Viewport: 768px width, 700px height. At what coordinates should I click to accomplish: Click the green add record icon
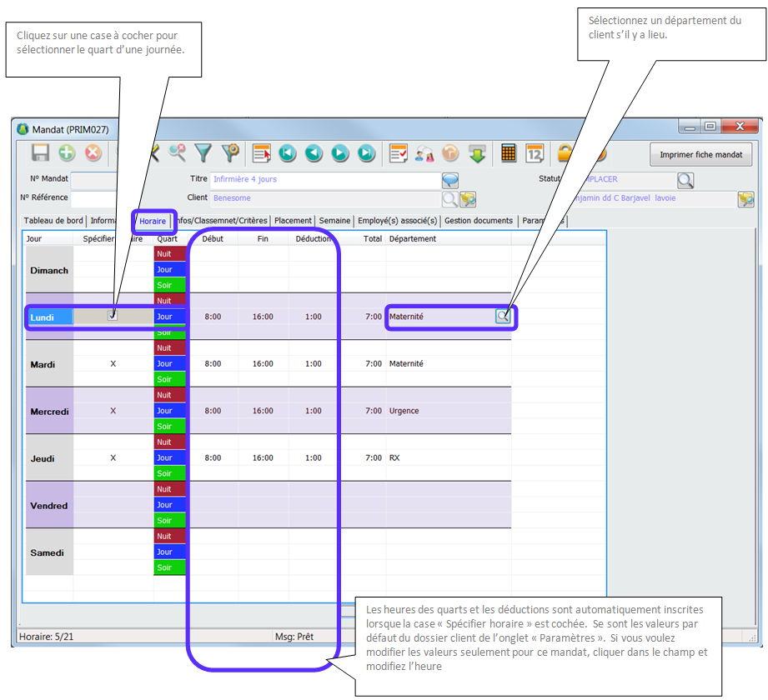[x=67, y=153]
